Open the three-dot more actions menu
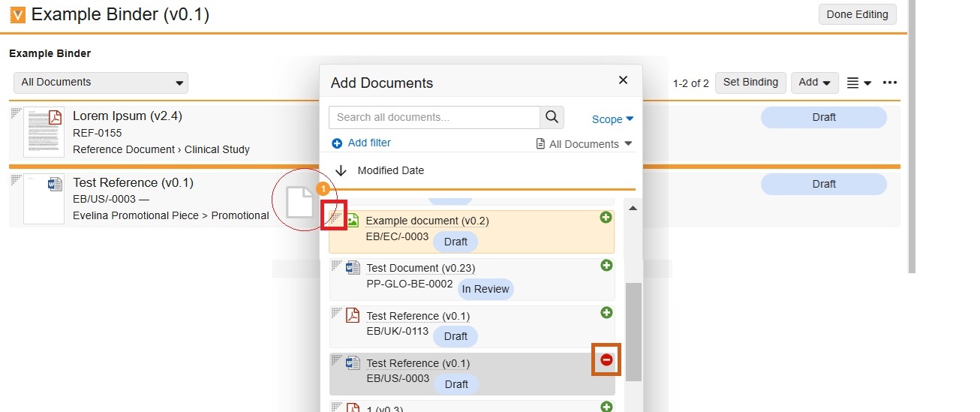Viewport: 980px width, 412px height. [890, 83]
